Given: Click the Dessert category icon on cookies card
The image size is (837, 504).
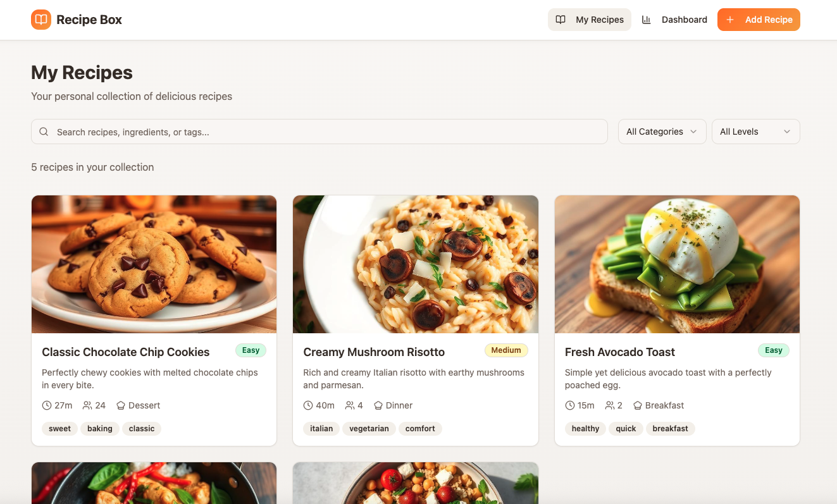Looking at the screenshot, I should point(120,405).
